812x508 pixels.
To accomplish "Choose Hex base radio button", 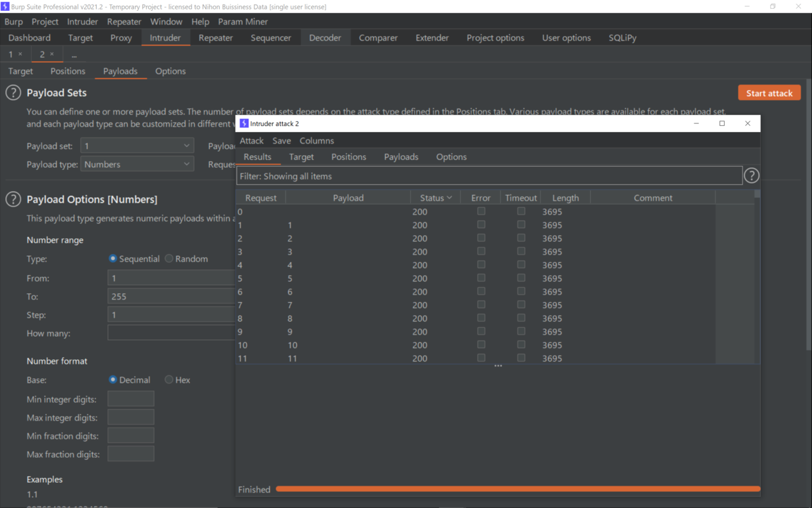I will coord(169,380).
